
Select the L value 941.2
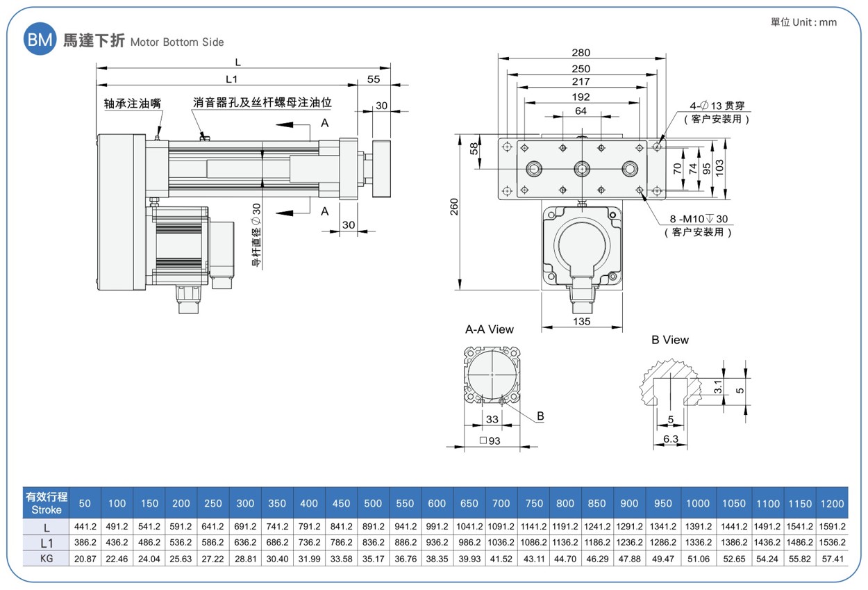tap(405, 527)
